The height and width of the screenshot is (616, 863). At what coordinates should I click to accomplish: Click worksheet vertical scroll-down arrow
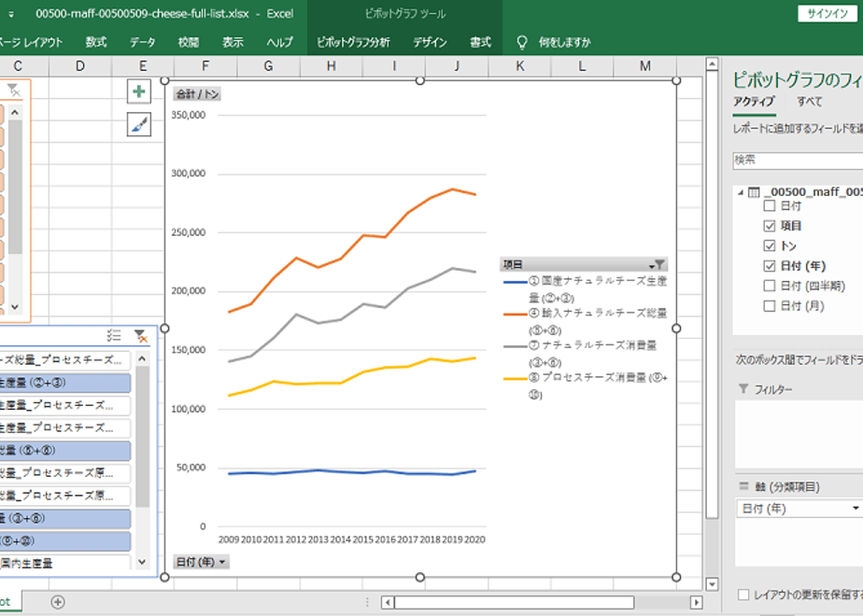712,584
